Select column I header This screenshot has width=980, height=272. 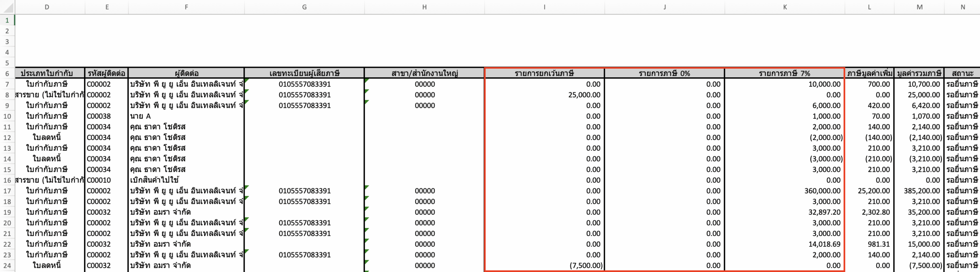(x=544, y=7)
